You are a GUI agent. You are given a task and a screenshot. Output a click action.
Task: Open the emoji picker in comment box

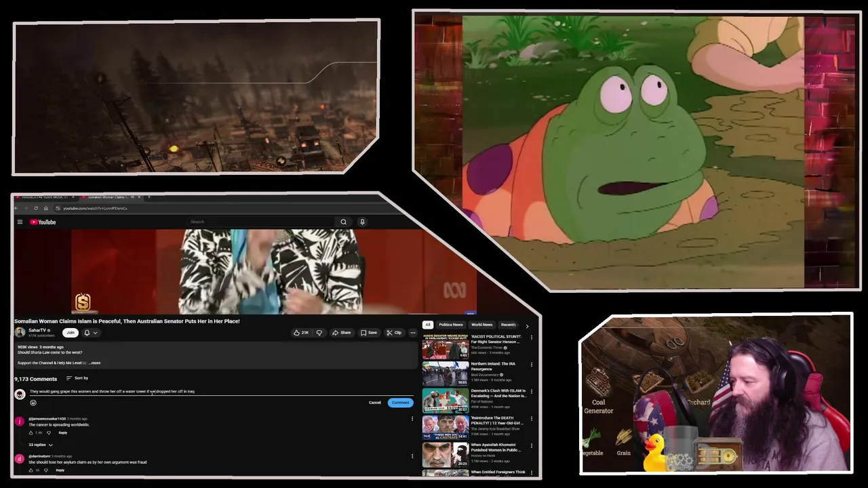pyautogui.click(x=33, y=403)
